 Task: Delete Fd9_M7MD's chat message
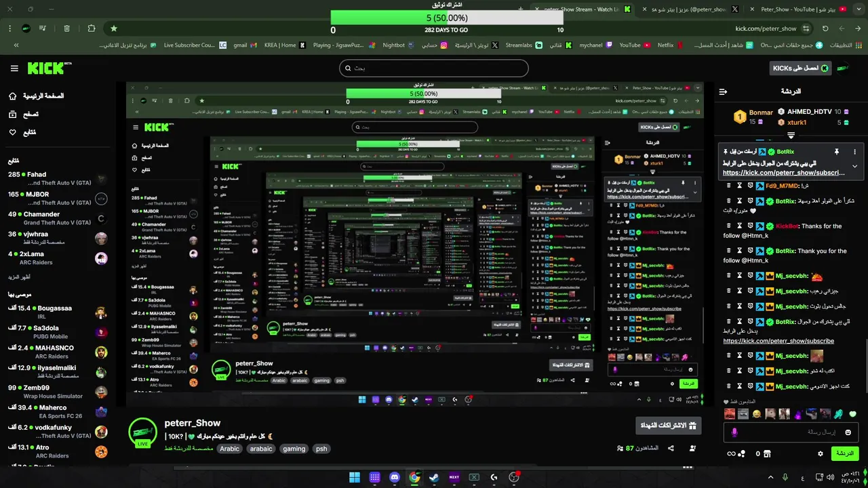[x=729, y=186]
